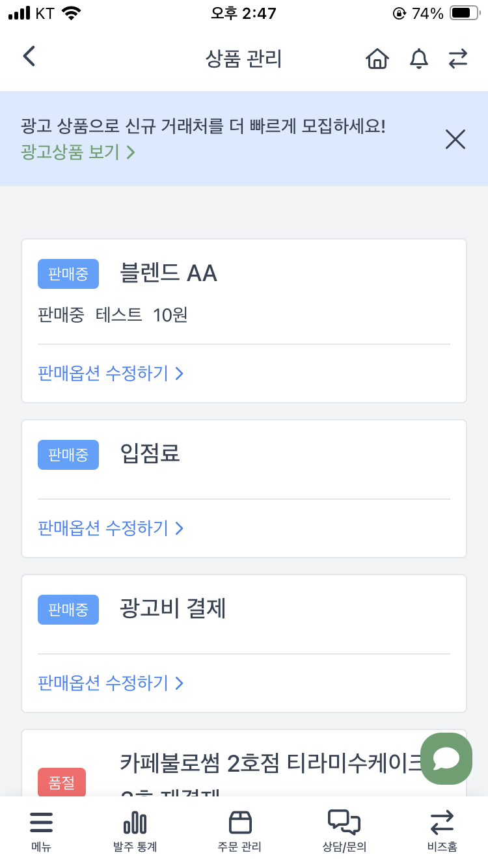This screenshot has width=488, height=868.
Task: Open 상담/문의 tab
Action: pyautogui.click(x=344, y=831)
